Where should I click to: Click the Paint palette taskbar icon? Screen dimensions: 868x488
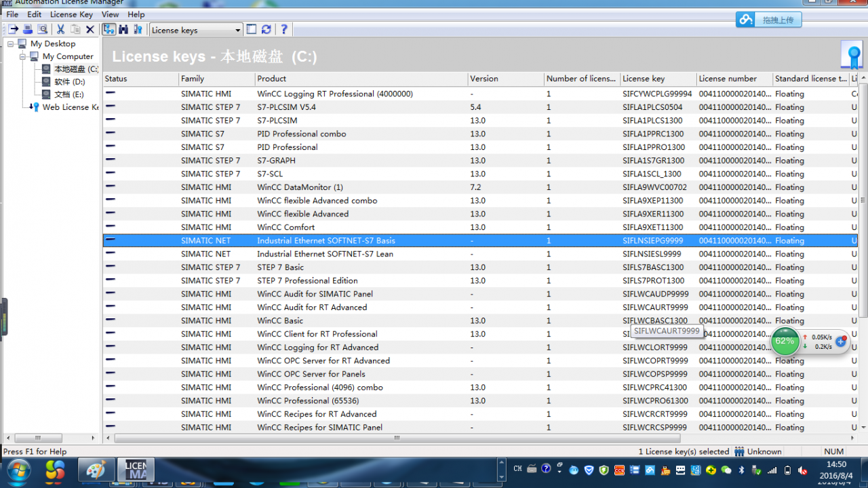point(96,470)
